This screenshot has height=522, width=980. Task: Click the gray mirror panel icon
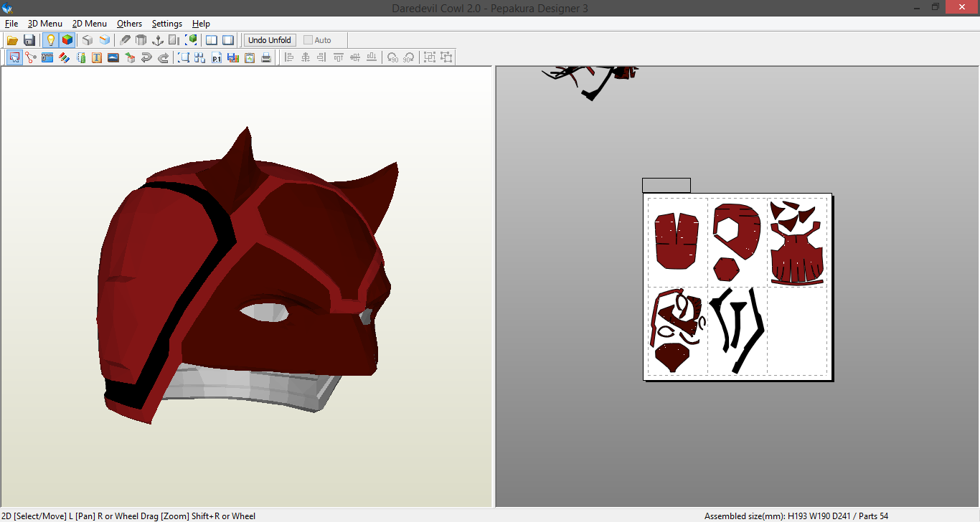click(x=174, y=40)
